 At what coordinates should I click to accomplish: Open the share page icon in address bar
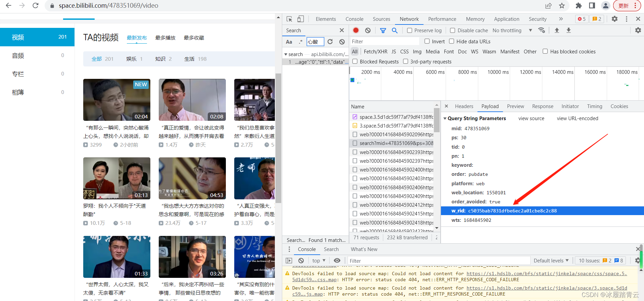[548, 6]
